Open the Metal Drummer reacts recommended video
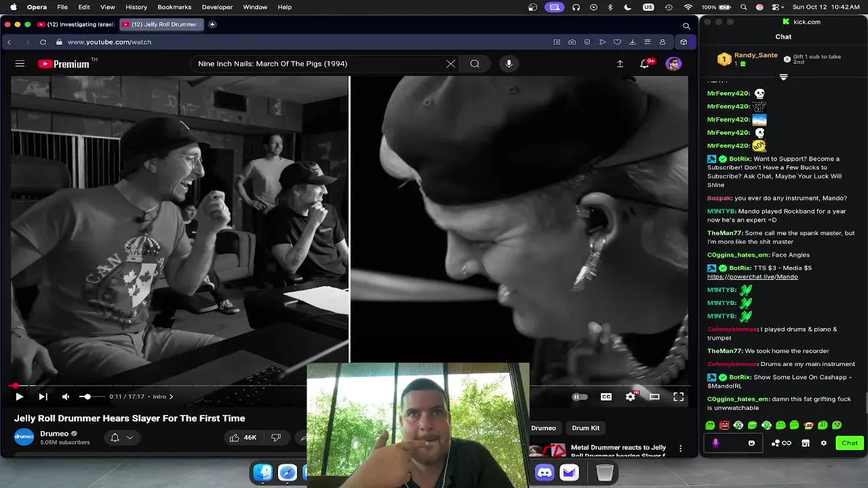Image resolution: width=868 pixels, height=488 pixels. click(618, 451)
